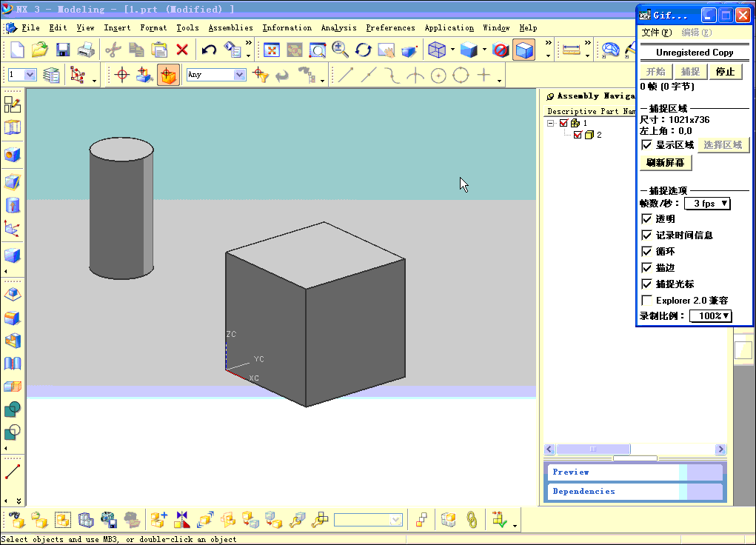Click the highlighted shaded-with-edges cube icon
The width and height of the screenshot is (756, 545).
[x=524, y=50]
